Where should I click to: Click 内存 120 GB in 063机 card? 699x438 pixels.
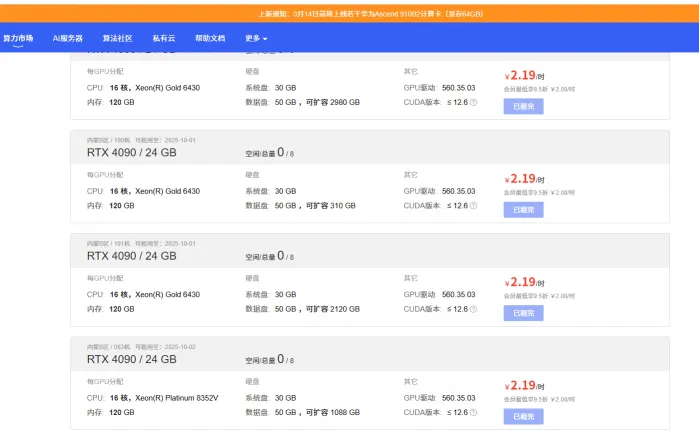[x=111, y=413]
